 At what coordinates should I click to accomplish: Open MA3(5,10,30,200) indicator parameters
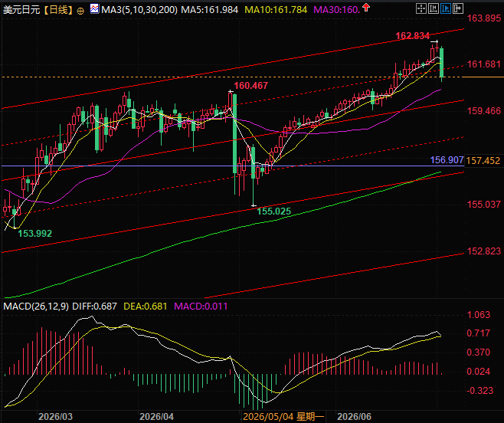click(x=139, y=10)
